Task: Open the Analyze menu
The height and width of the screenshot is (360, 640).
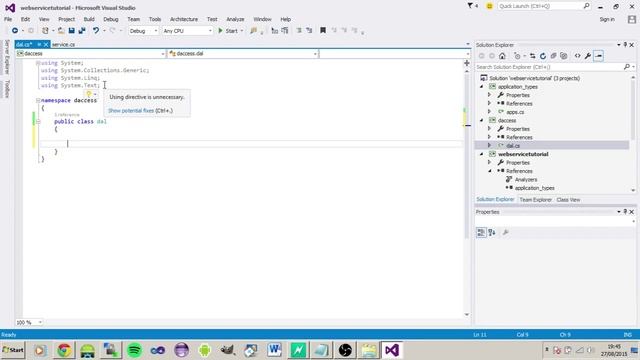Action: click(235, 19)
